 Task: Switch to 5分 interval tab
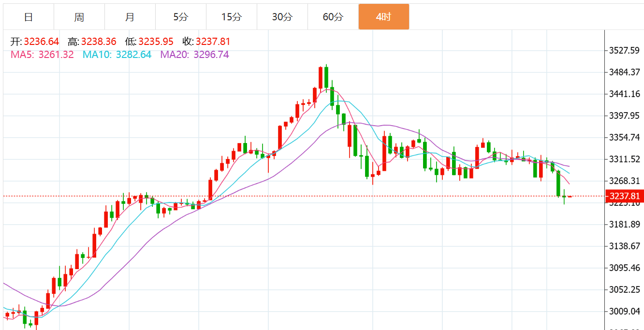pos(181,17)
